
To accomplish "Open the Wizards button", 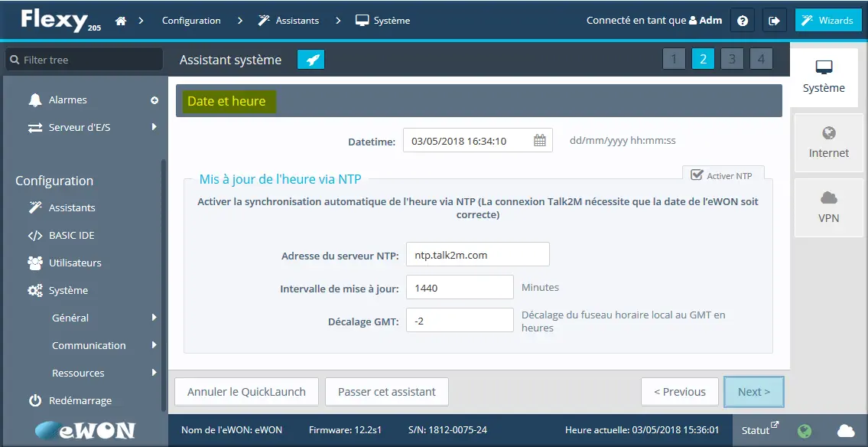I will click(x=828, y=21).
